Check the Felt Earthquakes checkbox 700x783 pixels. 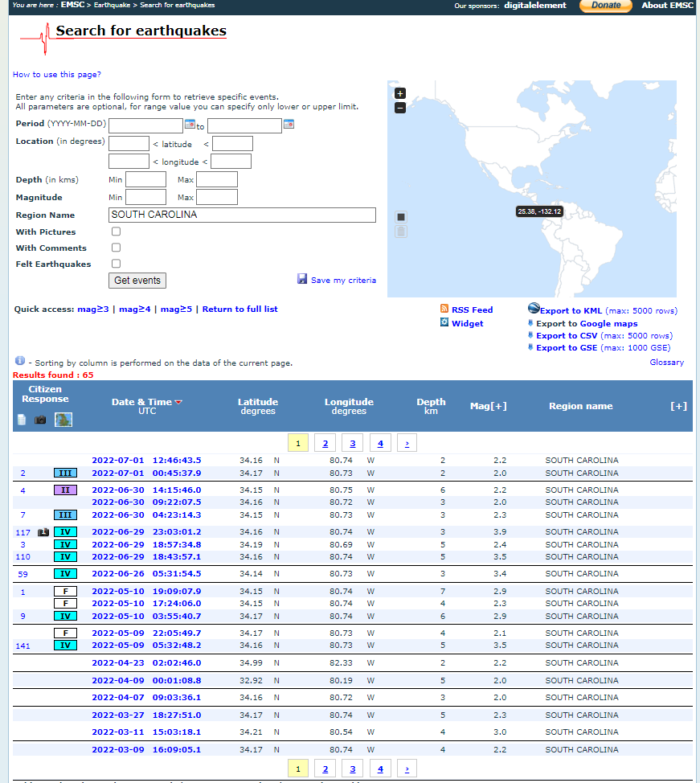pyautogui.click(x=116, y=263)
